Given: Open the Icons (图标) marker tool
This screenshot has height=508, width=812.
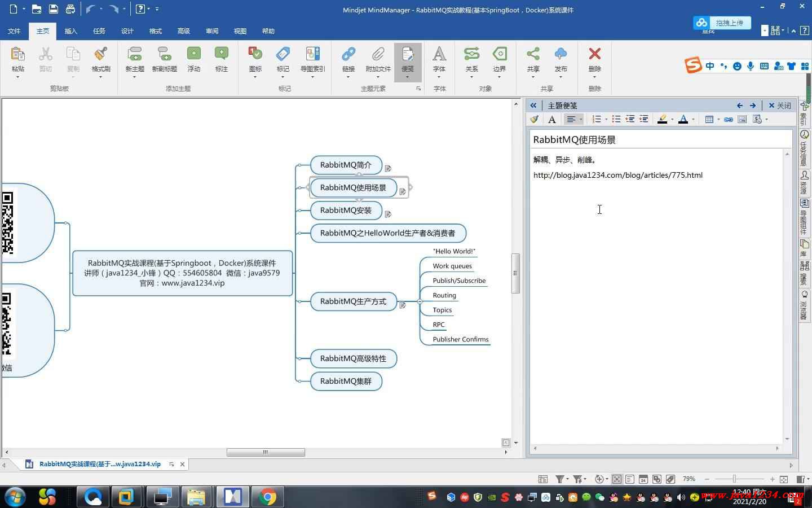Looking at the screenshot, I should click(255, 54).
